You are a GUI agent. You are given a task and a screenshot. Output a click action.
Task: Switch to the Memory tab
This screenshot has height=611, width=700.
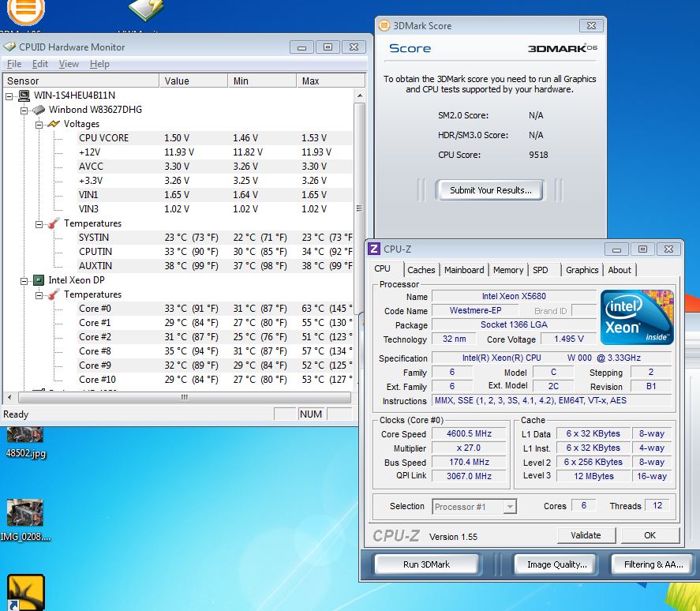pos(508,270)
